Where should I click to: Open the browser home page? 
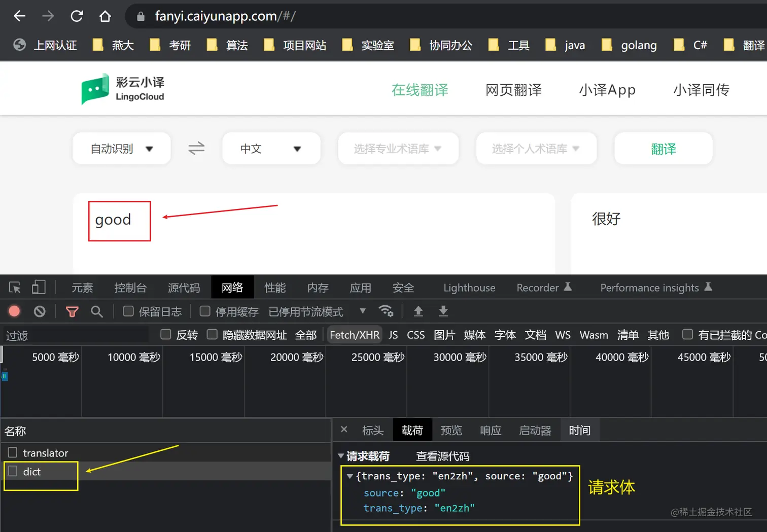[105, 16]
